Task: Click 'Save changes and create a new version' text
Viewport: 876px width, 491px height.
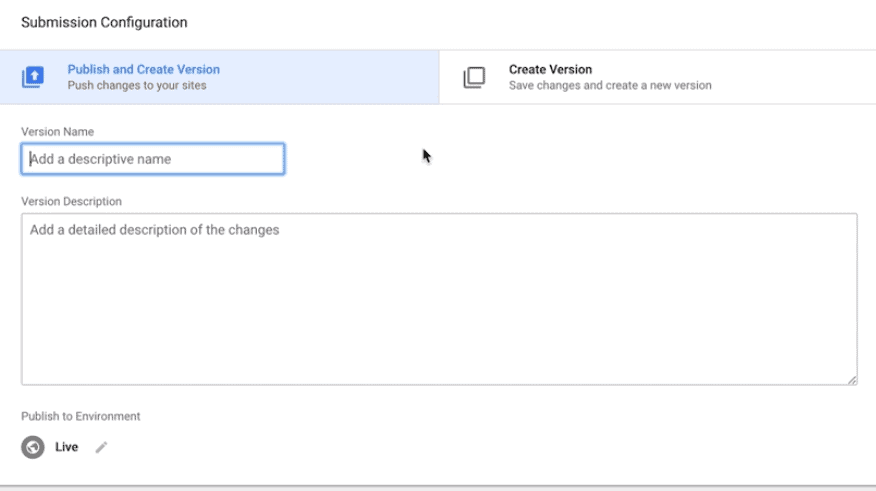Action: click(610, 85)
